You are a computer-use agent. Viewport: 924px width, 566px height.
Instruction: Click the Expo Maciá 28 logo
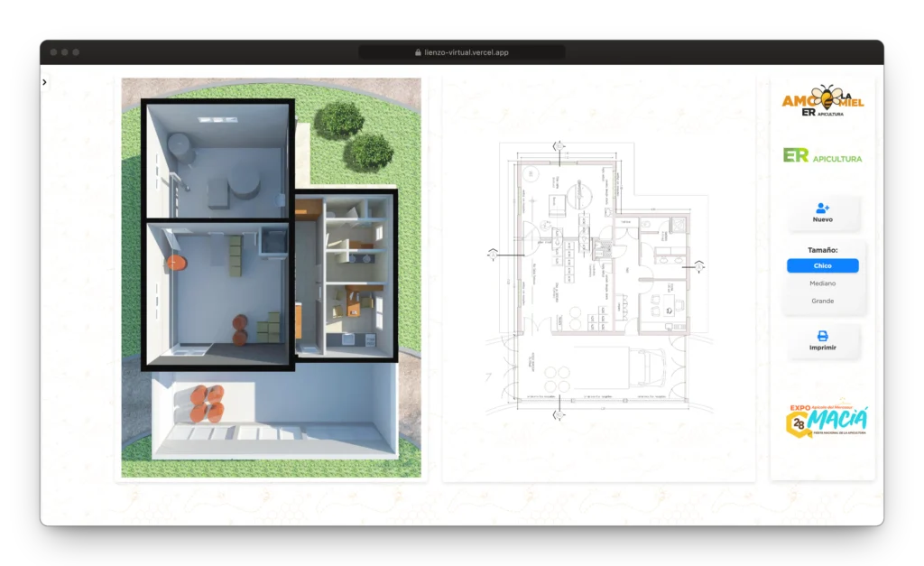click(827, 421)
